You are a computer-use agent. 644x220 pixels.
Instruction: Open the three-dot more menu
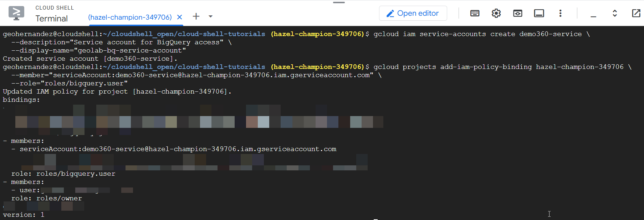point(561,13)
